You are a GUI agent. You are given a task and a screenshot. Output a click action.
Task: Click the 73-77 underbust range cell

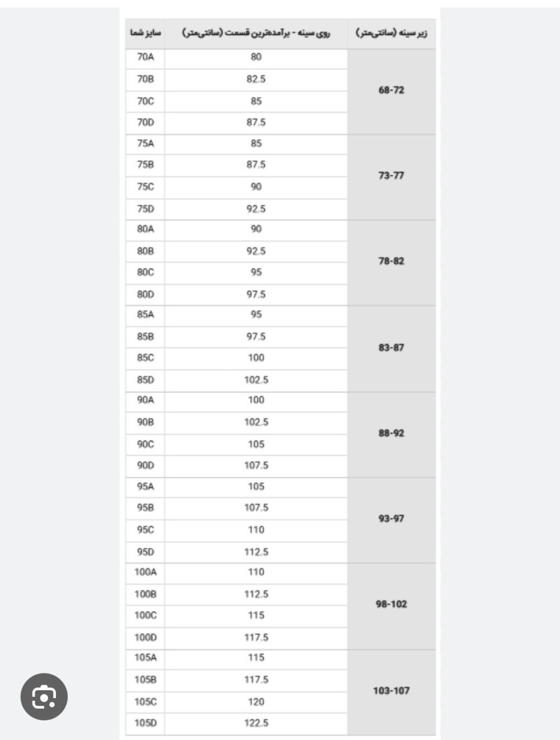391,176
